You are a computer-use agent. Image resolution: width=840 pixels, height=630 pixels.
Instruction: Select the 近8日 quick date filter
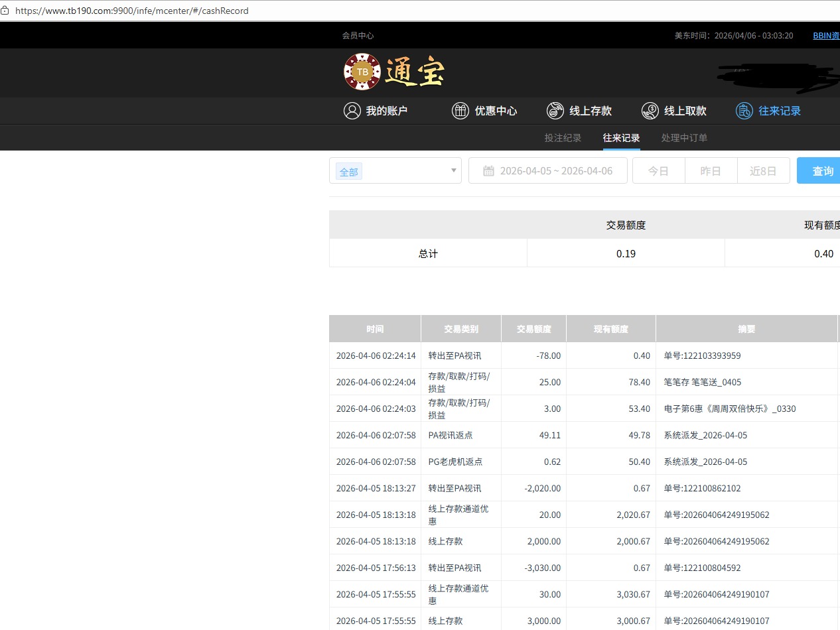pos(763,171)
